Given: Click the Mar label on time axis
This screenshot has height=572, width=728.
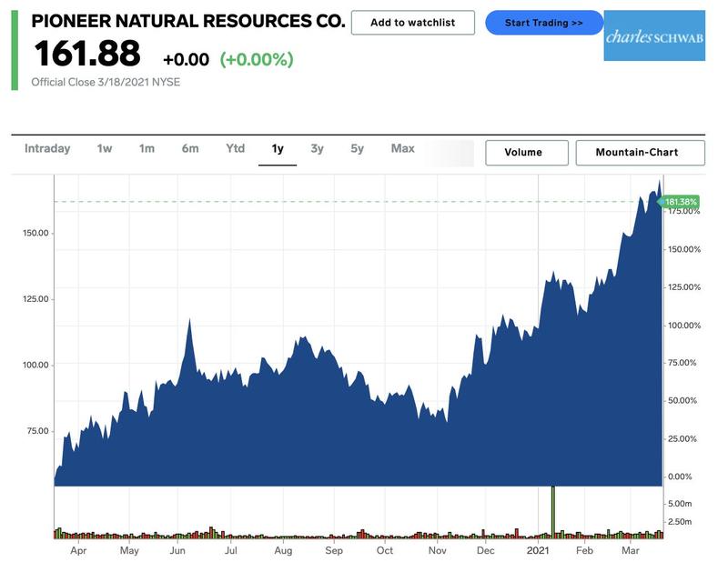Looking at the screenshot, I should [x=630, y=551].
